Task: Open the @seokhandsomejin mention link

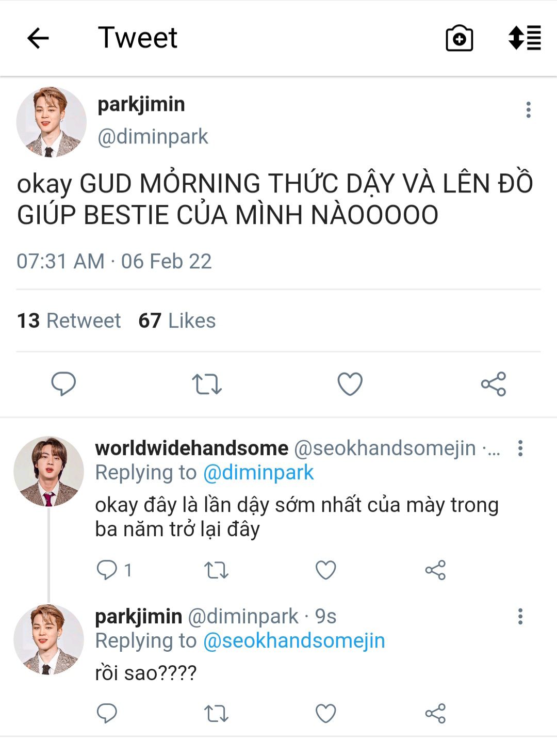Action: 294,641
